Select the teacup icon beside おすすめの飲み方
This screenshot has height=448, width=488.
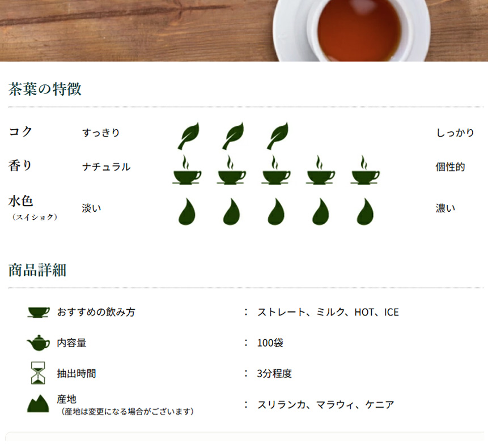(x=37, y=311)
